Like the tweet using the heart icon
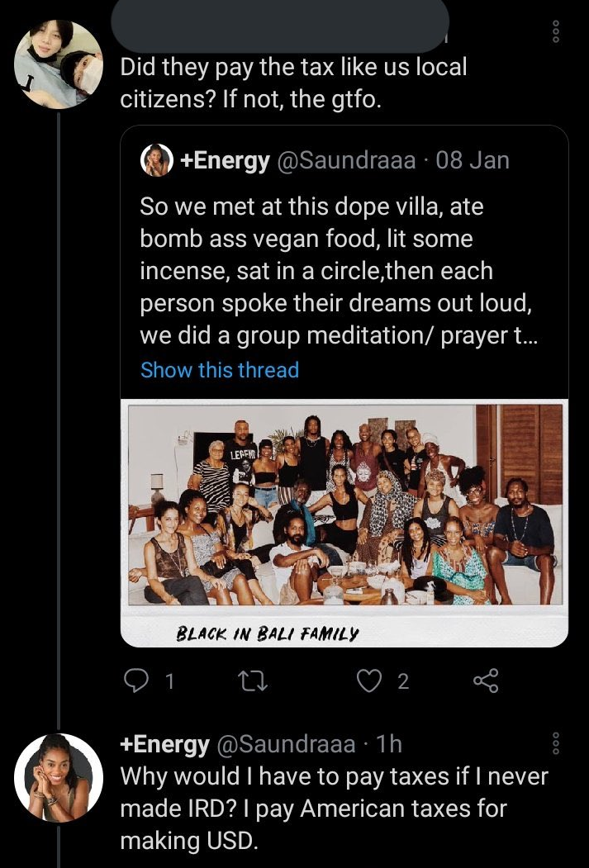Viewport: 589px width, 868px height. (368, 681)
